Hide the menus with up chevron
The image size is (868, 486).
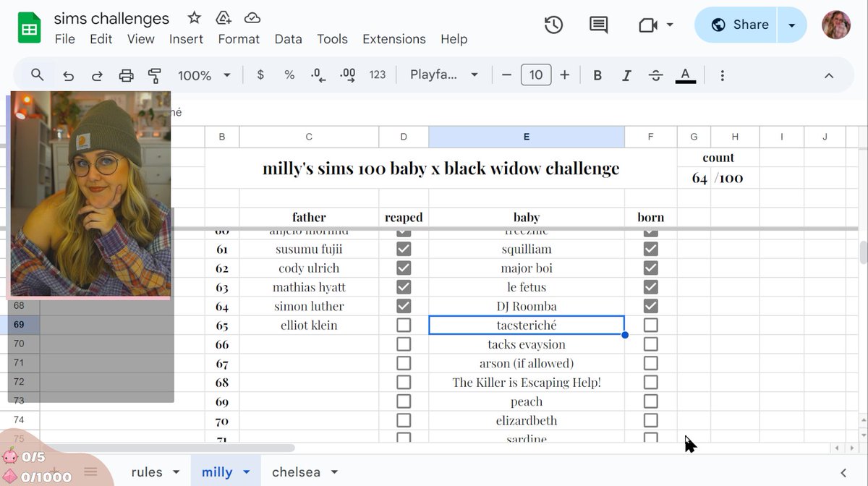tap(829, 75)
